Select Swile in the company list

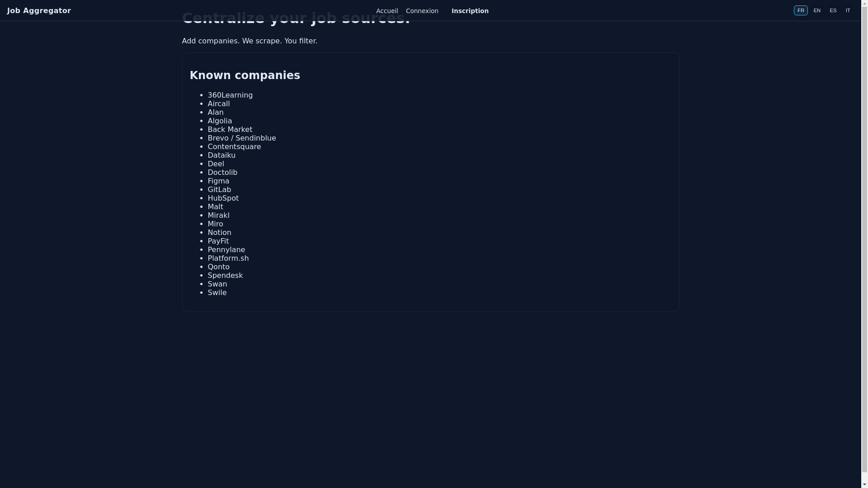click(x=217, y=293)
